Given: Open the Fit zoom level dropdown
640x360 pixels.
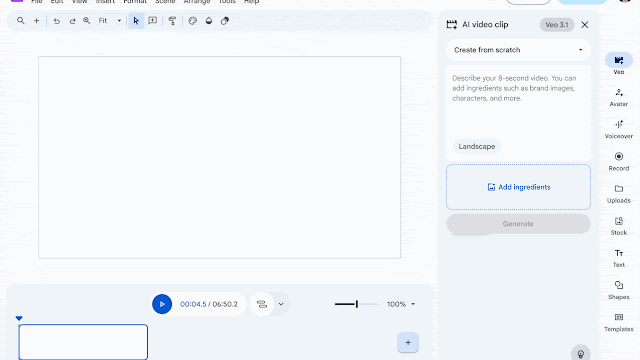Looking at the screenshot, I should coord(110,20).
